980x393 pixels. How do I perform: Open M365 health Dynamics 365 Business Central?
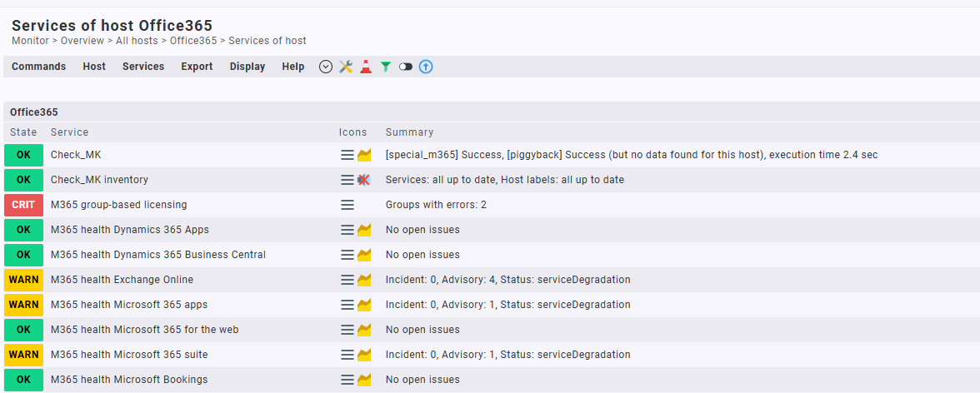click(158, 255)
